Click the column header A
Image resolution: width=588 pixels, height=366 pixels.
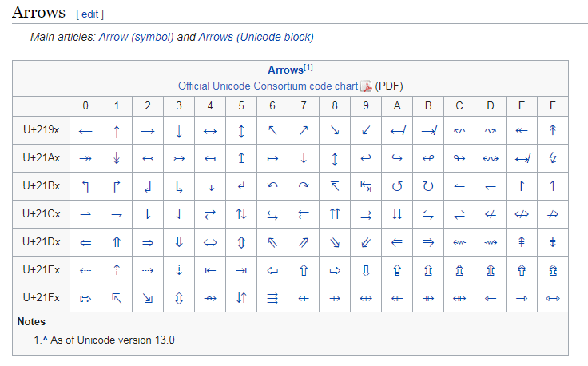(397, 106)
